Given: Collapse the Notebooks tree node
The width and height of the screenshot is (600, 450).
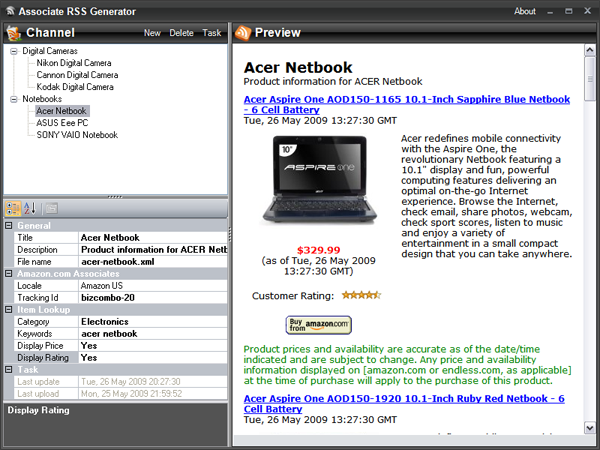Looking at the screenshot, I should [x=14, y=99].
